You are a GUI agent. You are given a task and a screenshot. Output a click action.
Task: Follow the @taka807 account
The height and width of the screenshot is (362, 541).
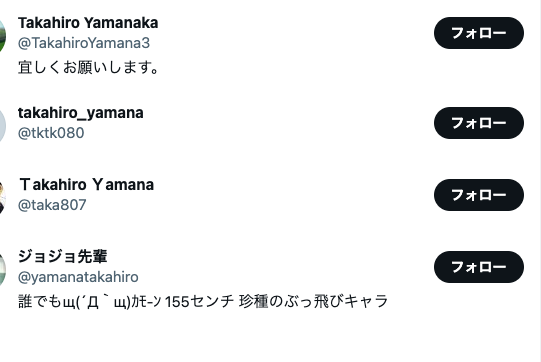[479, 195]
